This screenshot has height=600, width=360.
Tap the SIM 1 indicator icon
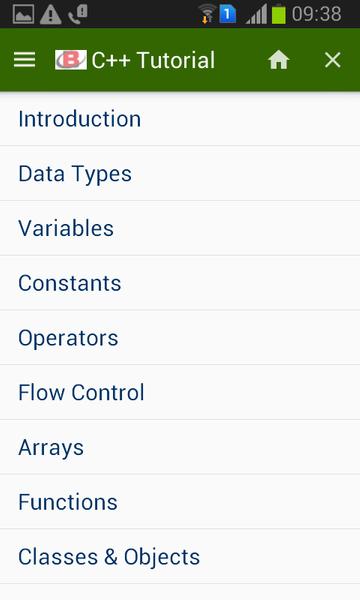(227, 14)
